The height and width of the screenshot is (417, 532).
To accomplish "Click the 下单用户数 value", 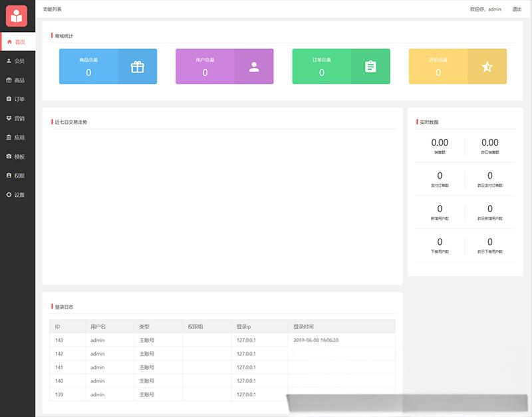I will (x=440, y=242).
